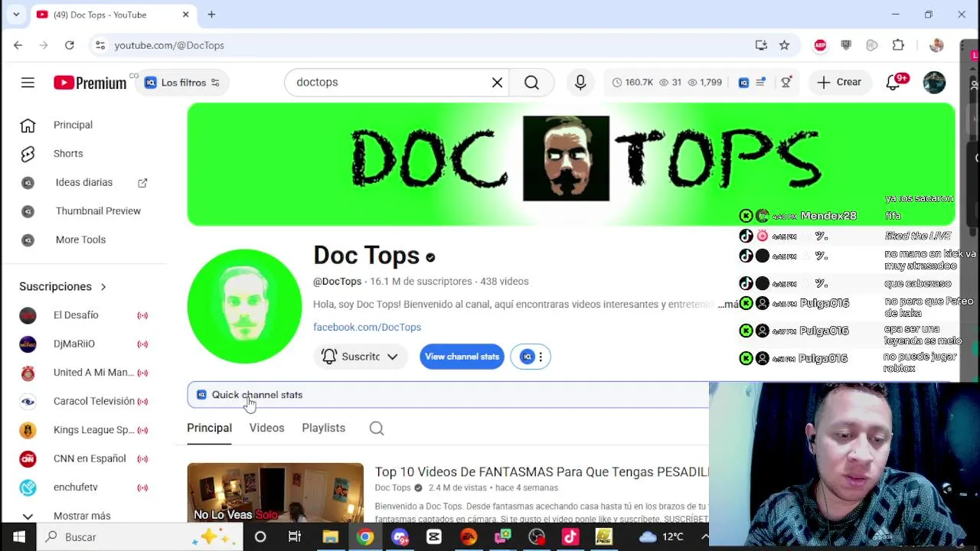Open TikTok app in taskbar
The image size is (980, 551).
570,537
